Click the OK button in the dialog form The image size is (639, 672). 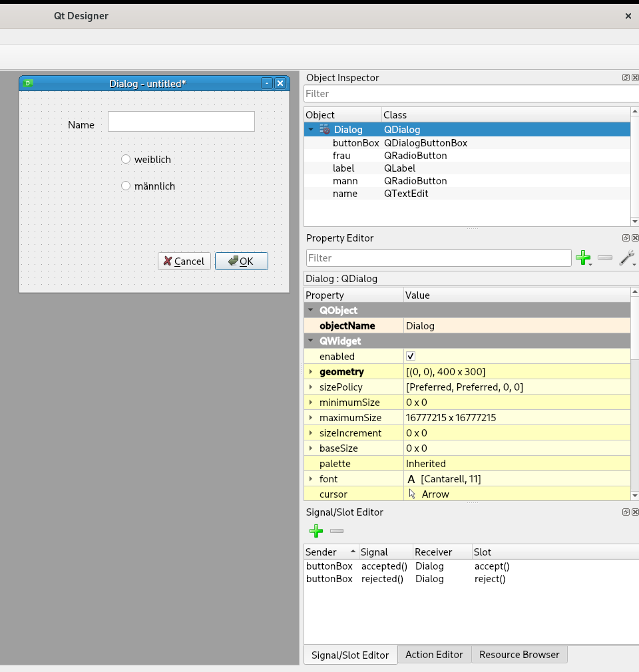click(242, 261)
